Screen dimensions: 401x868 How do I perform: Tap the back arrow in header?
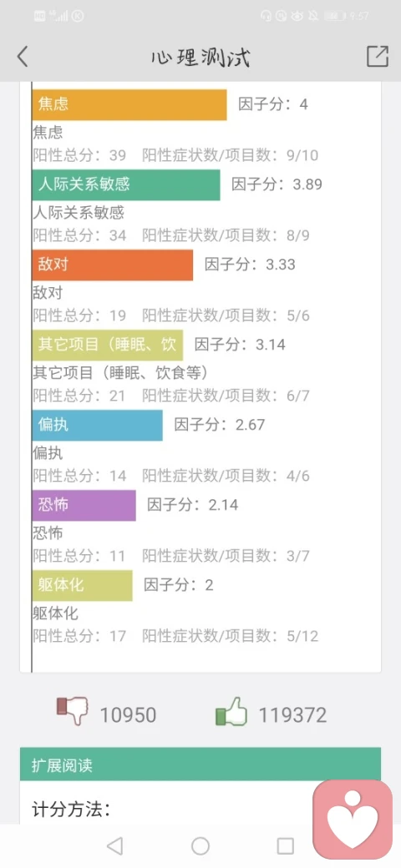tap(23, 57)
